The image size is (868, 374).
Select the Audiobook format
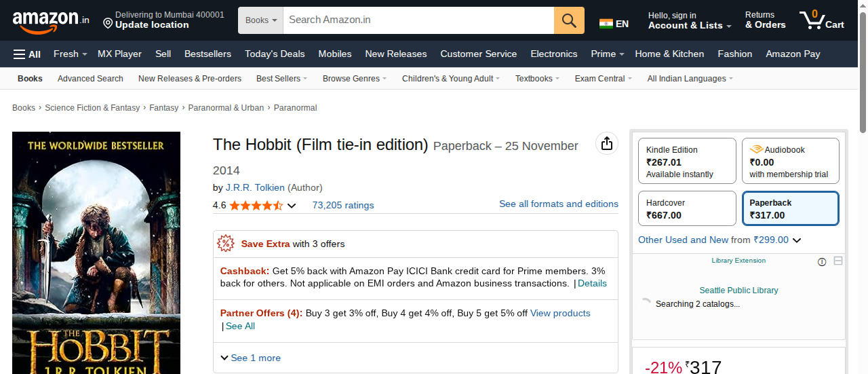(790, 162)
